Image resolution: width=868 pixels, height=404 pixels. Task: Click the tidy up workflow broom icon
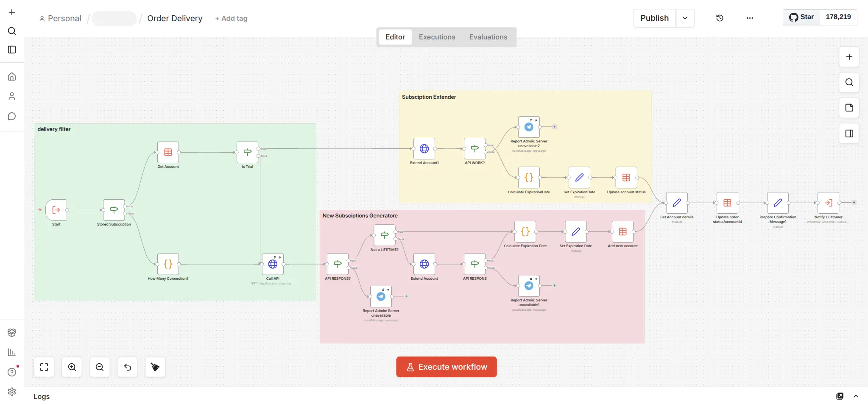155,367
